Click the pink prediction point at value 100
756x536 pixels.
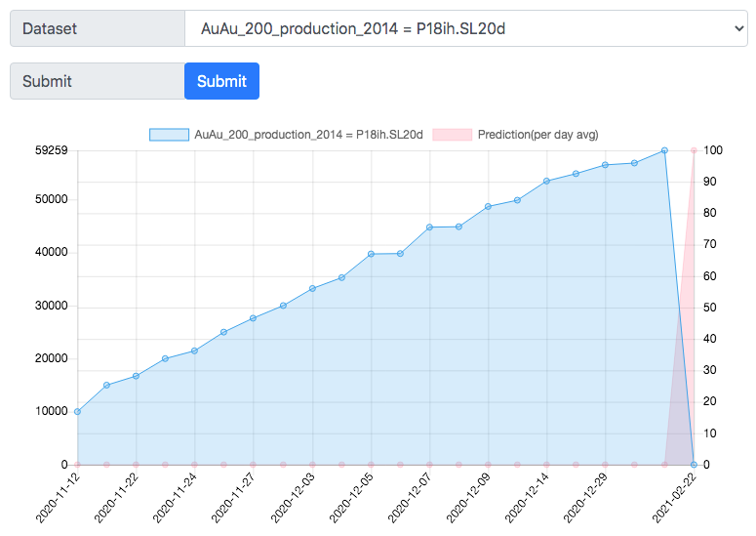694,150
